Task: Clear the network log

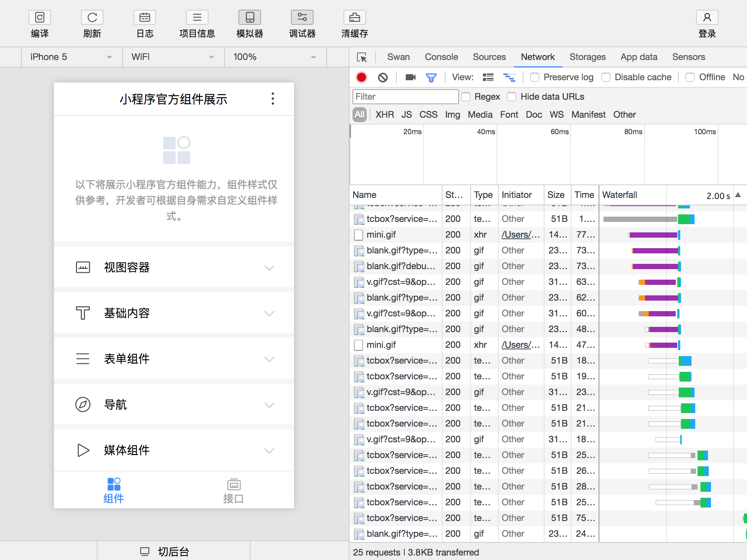Action: point(383,77)
